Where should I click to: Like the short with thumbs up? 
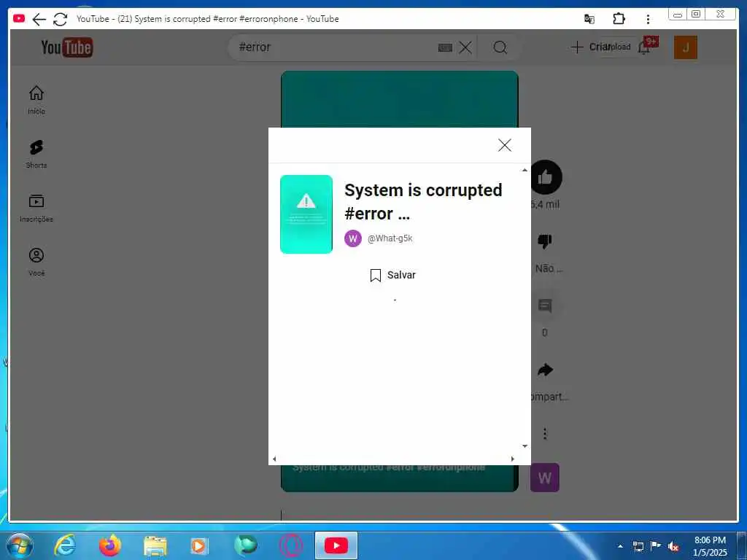(x=546, y=177)
